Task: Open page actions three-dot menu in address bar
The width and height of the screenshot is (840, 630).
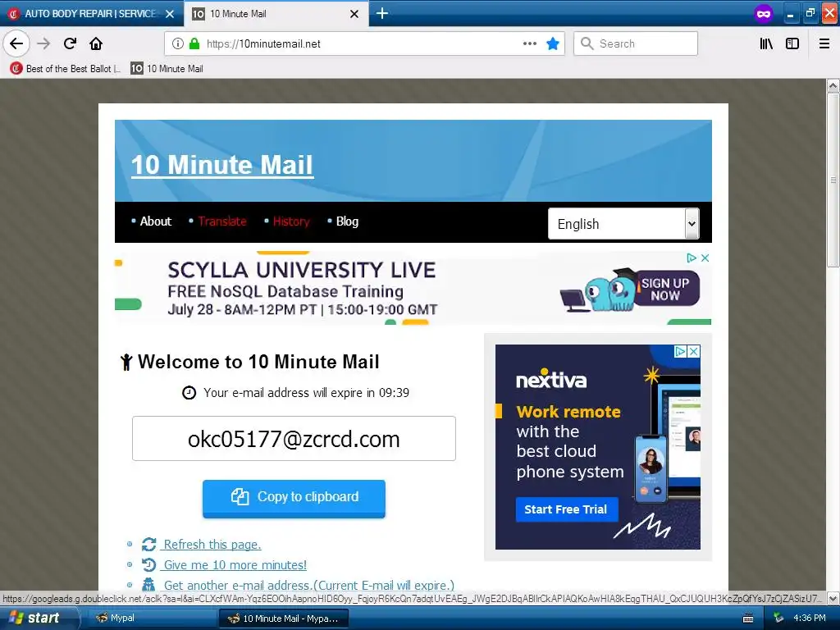Action: coord(530,43)
